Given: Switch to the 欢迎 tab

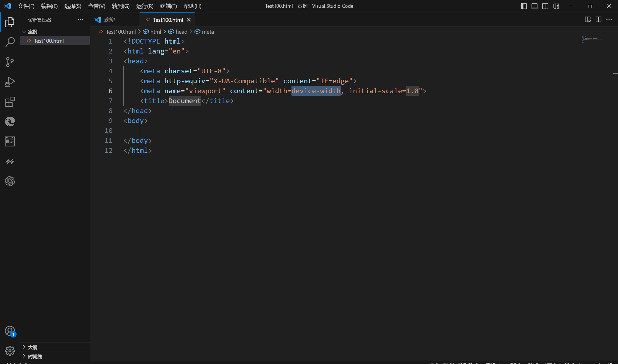Looking at the screenshot, I should click(x=115, y=20).
